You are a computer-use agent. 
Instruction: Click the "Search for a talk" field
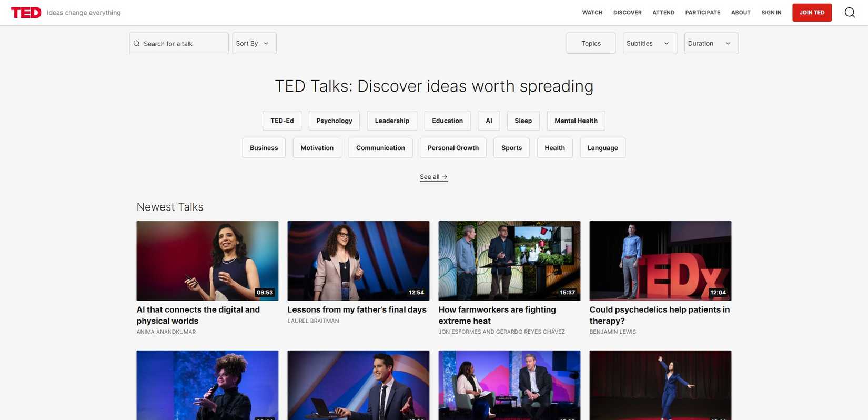point(179,44)
